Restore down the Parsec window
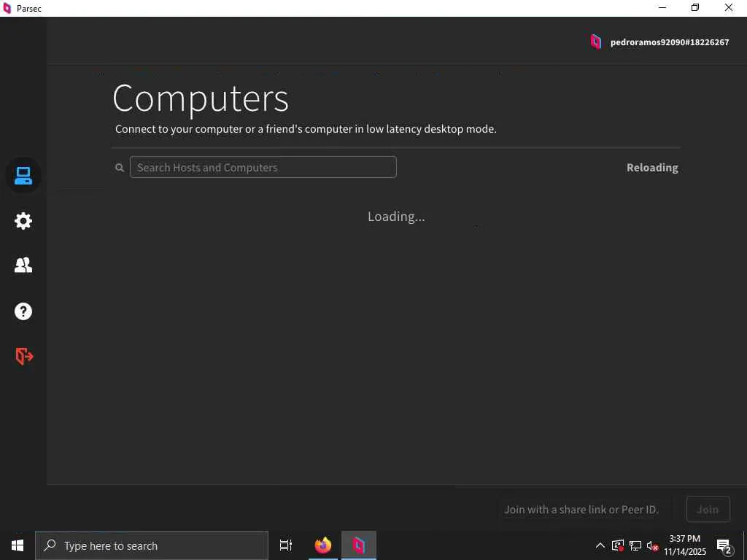The image size is (747, 560). pos(695,7)
